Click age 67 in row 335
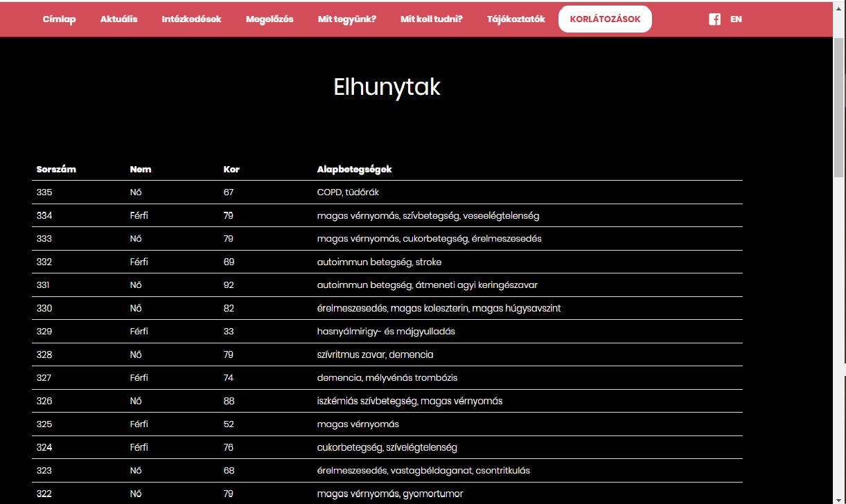Screen dimensions: 846x504 click(229, 192)
